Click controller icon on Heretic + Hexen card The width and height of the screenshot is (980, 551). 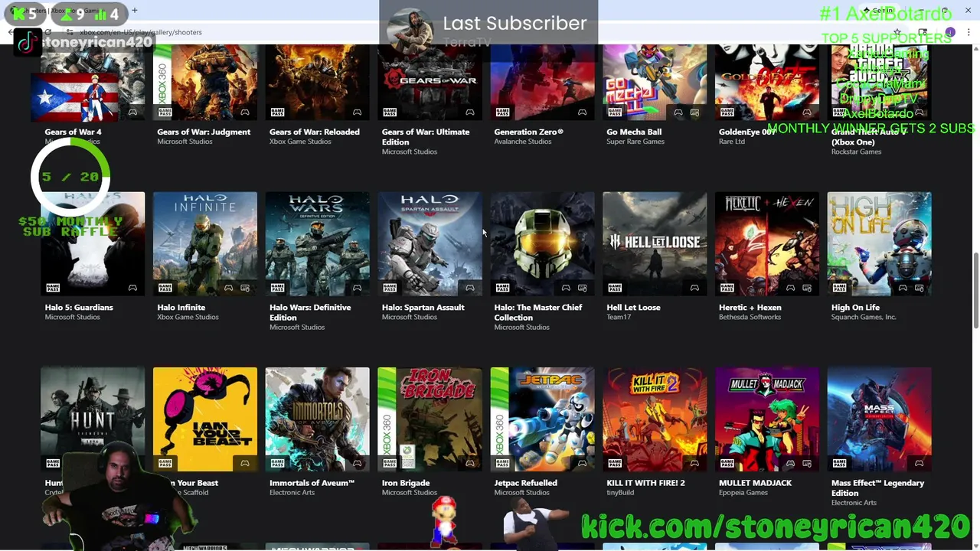tap(791, 288)
